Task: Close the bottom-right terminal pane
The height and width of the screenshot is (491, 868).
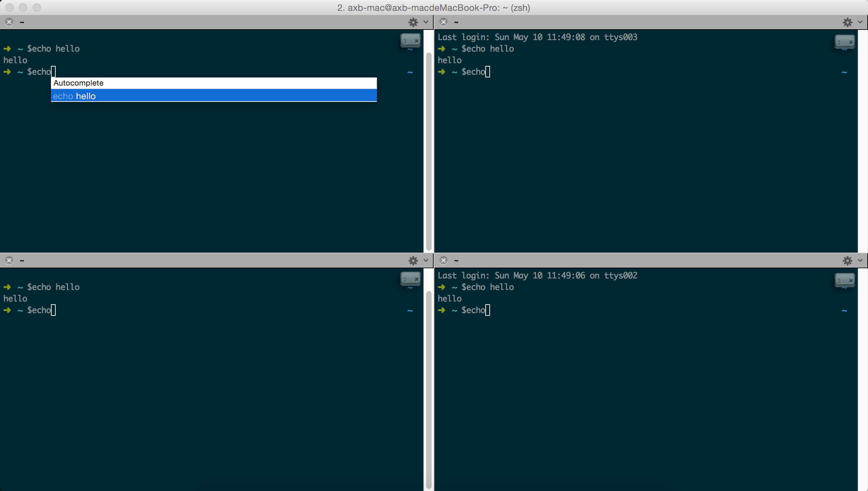Action: click(444, 260)
